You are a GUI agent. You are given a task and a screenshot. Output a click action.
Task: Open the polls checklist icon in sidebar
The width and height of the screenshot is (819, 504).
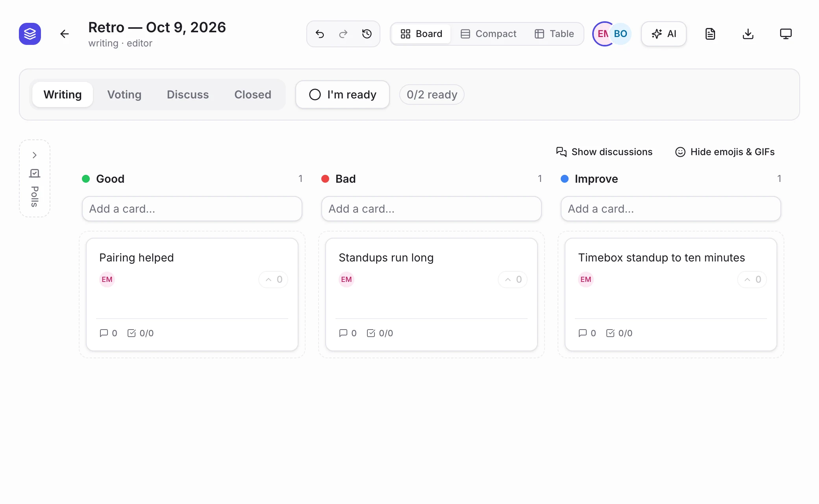point(35,173)
